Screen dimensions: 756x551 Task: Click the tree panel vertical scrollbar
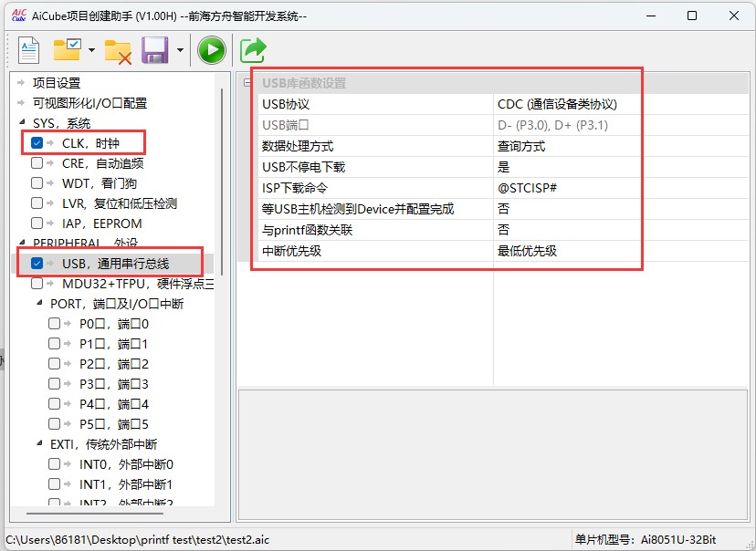click(222, 183)
